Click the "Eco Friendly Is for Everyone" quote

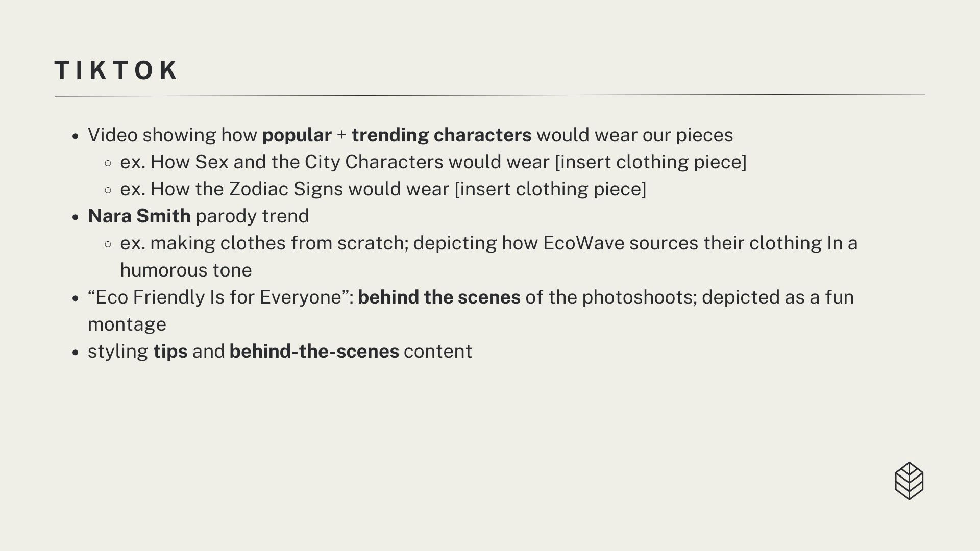coord(218,297)
